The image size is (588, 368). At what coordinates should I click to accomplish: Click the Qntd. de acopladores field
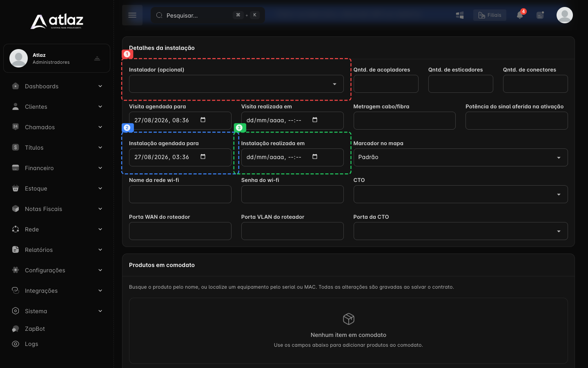tap(386, 84)
